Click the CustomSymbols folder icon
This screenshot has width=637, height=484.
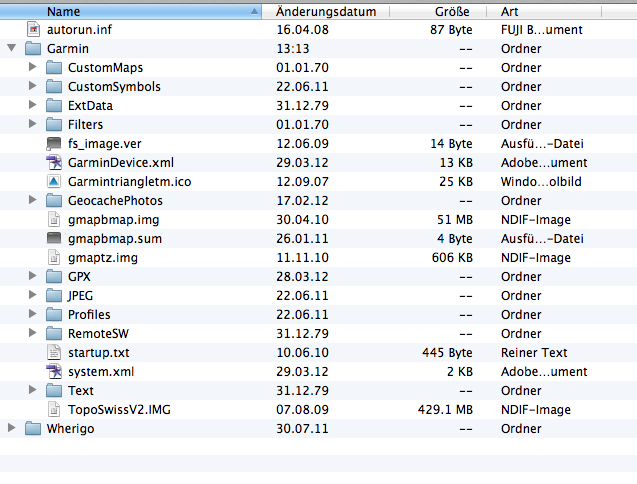[54, 87]
